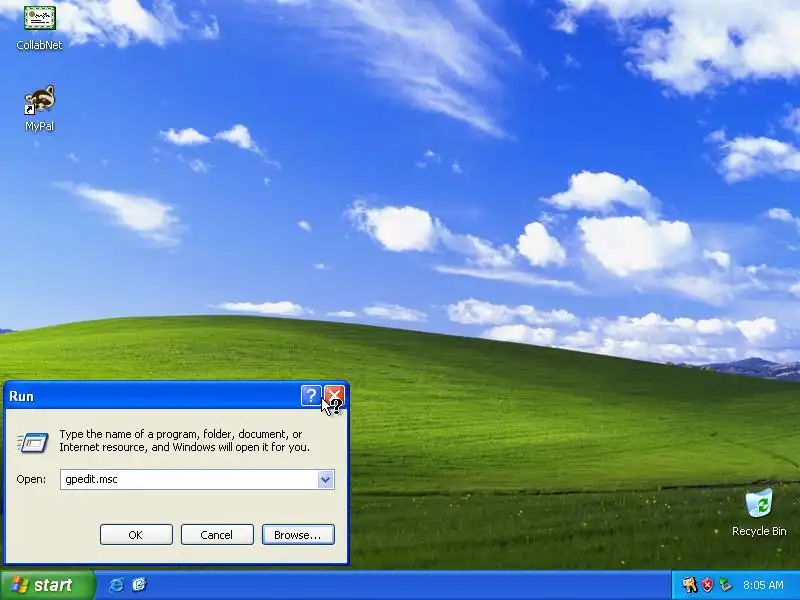
Task: Open the Windows activation keys tray icon
Action: click(690, 585)
